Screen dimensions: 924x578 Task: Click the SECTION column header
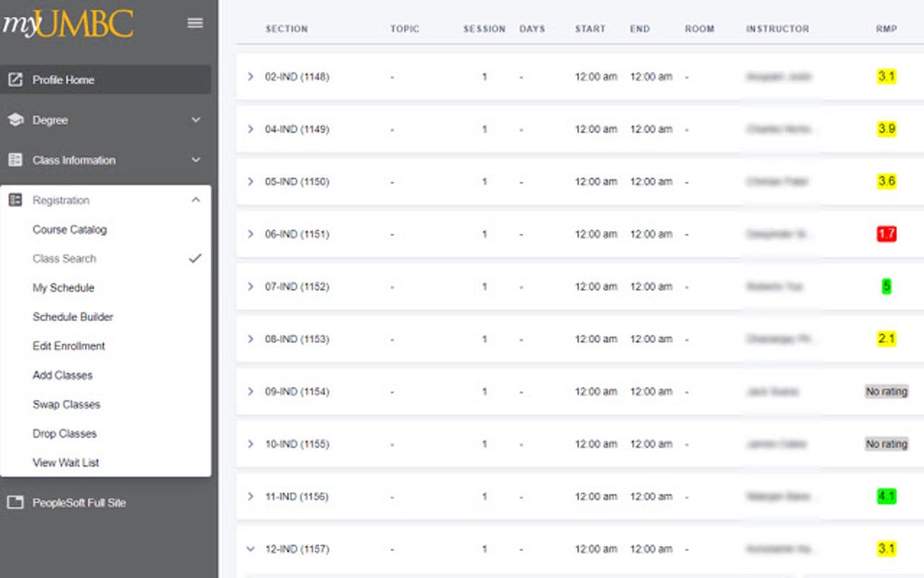coord(286,29)
